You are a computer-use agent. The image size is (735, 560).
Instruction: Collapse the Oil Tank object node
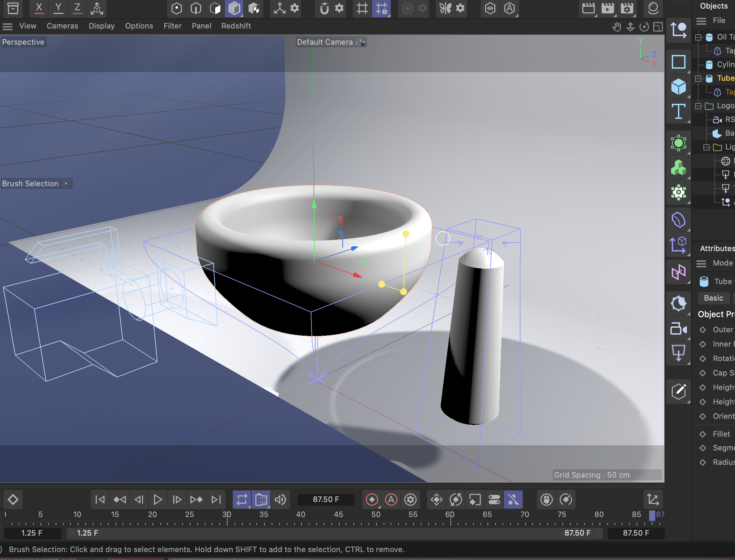click(x=698, y=37)
